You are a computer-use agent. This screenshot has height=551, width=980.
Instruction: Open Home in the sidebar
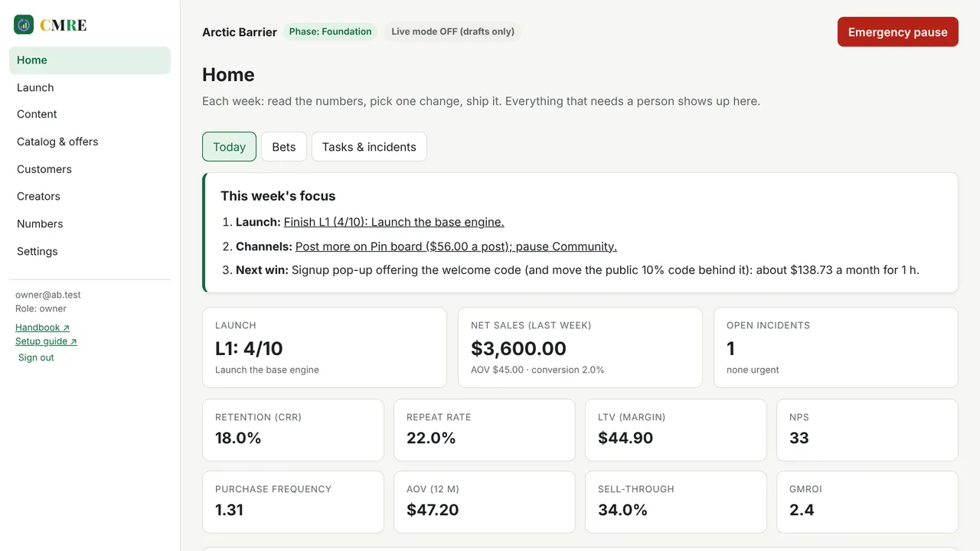90,60
